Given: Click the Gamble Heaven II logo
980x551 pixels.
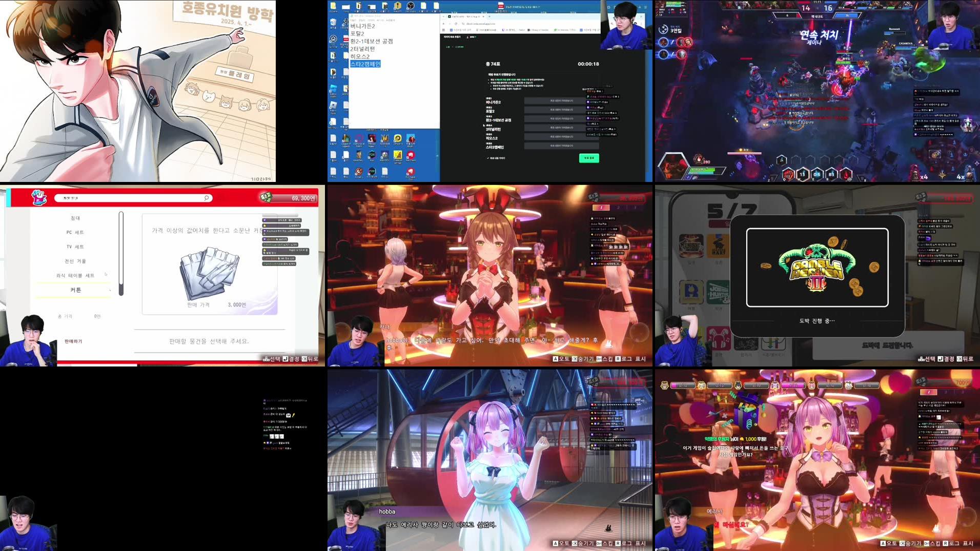Looking at the screenshot, I should [x=817, y=268].
